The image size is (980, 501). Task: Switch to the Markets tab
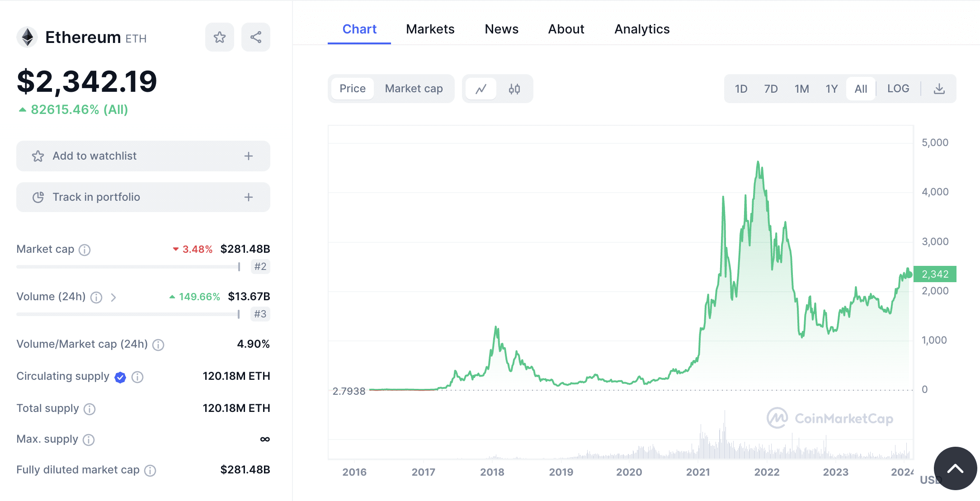pyautogui.click(x=430, y=29)
